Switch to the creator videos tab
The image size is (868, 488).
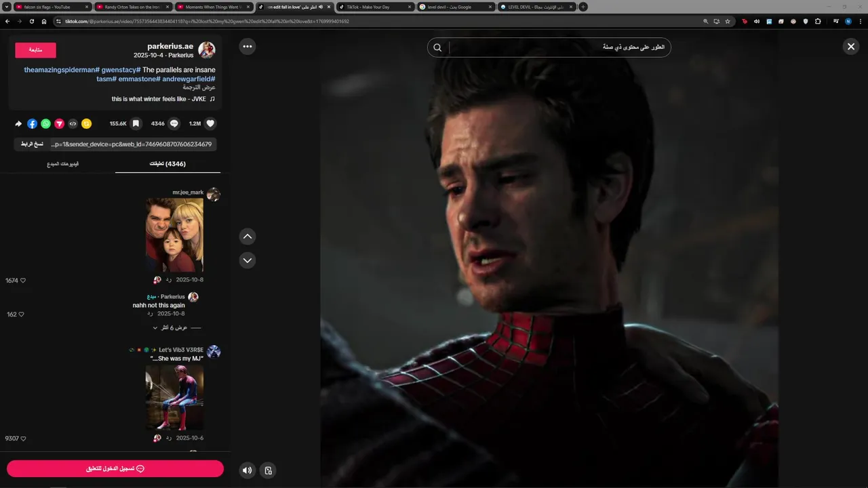pos(62,164)
